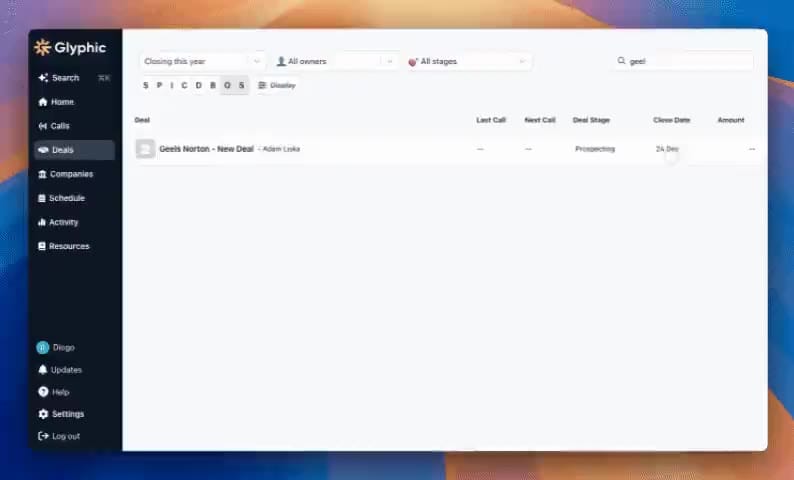The height and width of the screenshot is (480, 794).
Task: Toggle the B stage filter
Action: 213,85
